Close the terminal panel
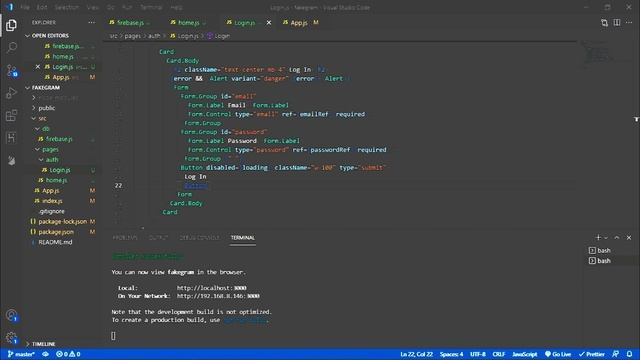640x360 pixels. tap(629, 238)
